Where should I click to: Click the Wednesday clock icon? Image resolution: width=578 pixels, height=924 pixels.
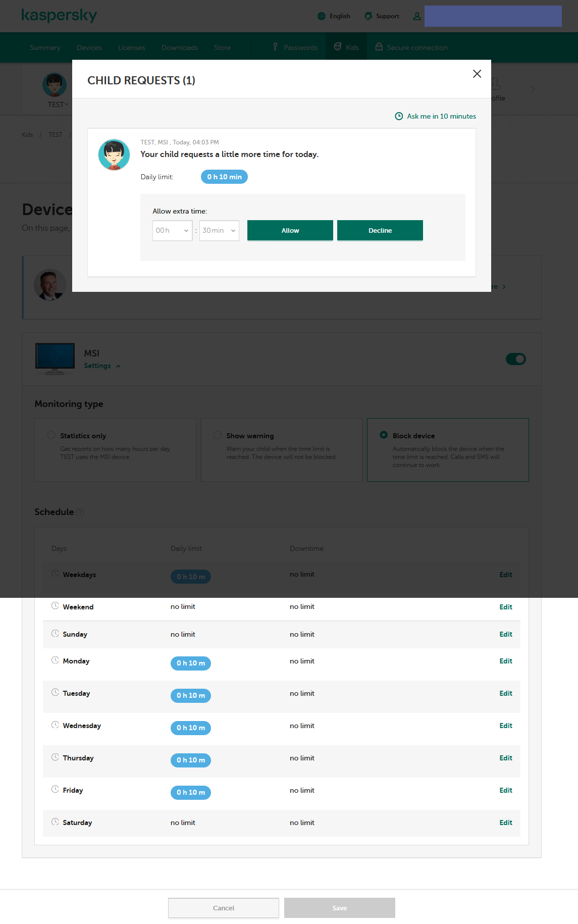pos(55,725)
